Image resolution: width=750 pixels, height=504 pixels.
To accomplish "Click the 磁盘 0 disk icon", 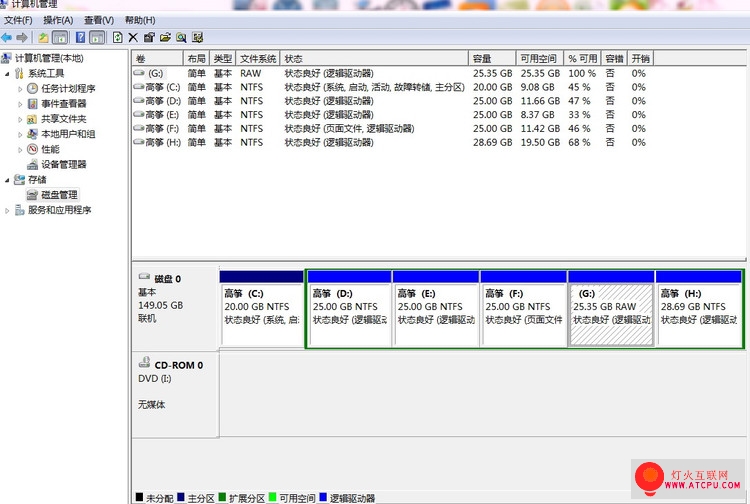I will click(x=144, y=277).
